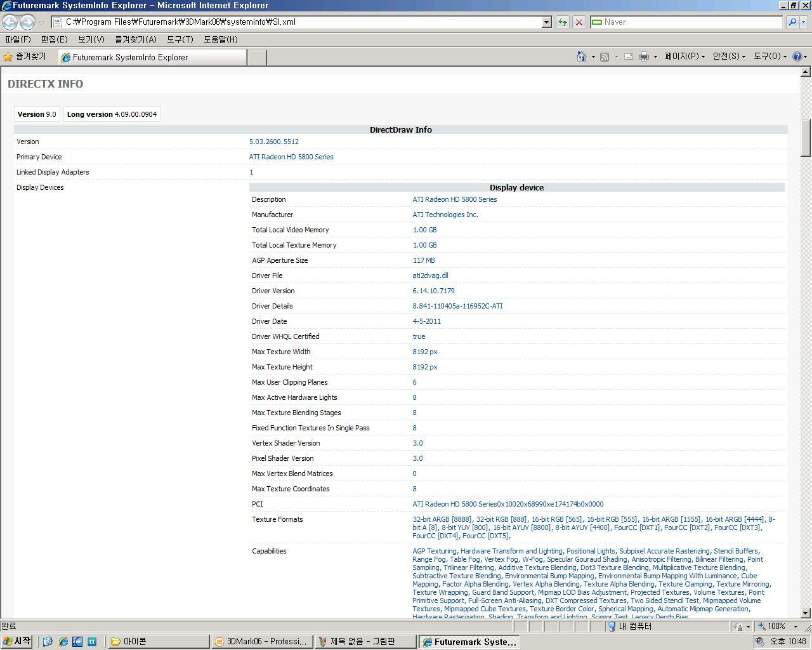Screen dimensions: 812x650
Task: Click the Refresh page icon
Action: (x=562, y=22)
